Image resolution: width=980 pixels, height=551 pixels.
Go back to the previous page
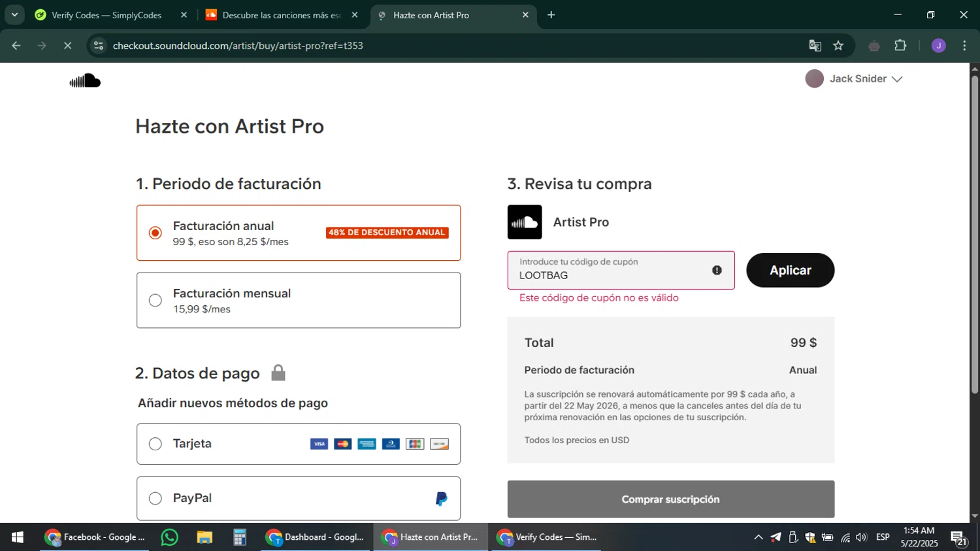pos(16,46)
